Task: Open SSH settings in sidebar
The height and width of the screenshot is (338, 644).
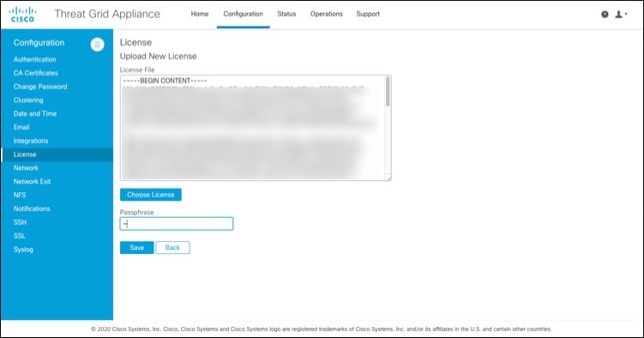Action: click(20, 222)
